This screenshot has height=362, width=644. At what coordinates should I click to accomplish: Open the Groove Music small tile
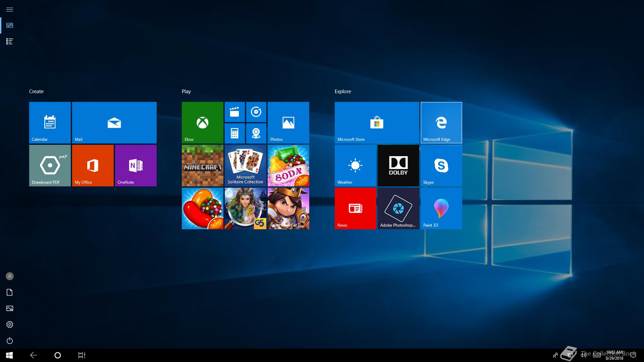coord(256,112)
